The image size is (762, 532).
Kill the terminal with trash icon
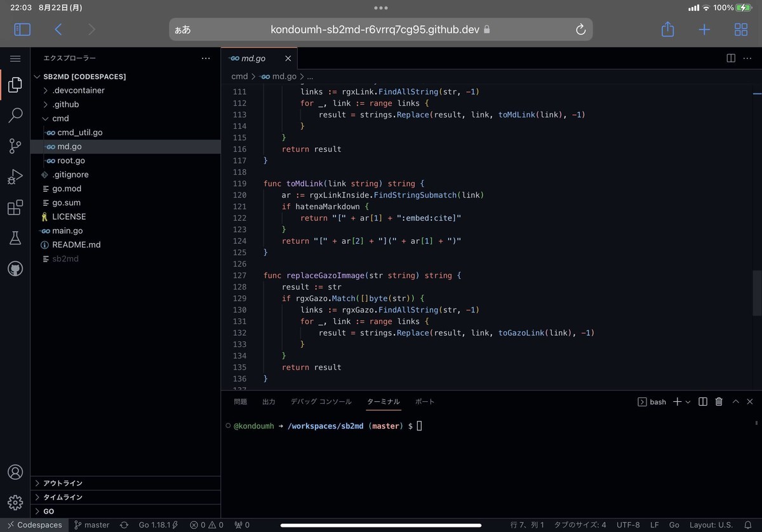tap(719, 402)
